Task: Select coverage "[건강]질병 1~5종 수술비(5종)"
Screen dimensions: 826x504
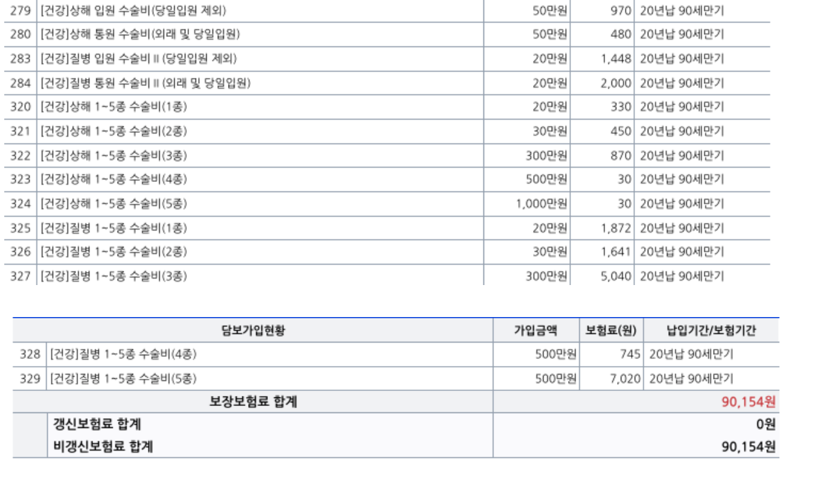Action: 123,379
